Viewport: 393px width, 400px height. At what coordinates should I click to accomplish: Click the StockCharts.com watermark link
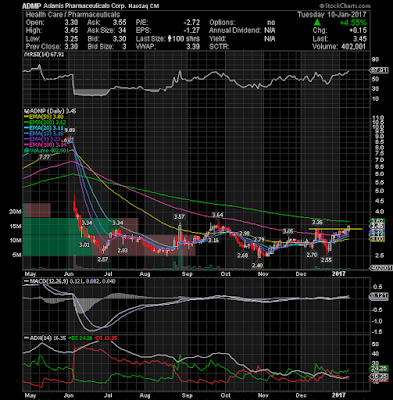(x=344, y=6)
